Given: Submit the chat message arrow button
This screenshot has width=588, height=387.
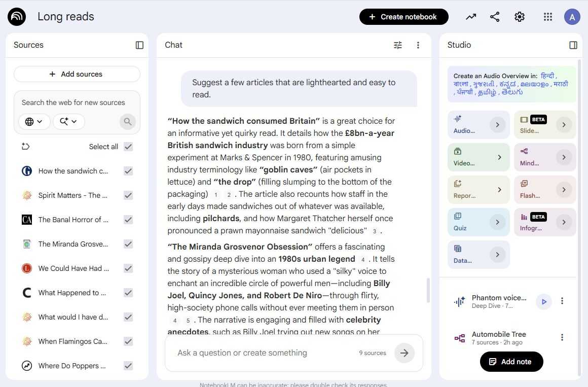Looking at the screenshot, I should [405, 353].
